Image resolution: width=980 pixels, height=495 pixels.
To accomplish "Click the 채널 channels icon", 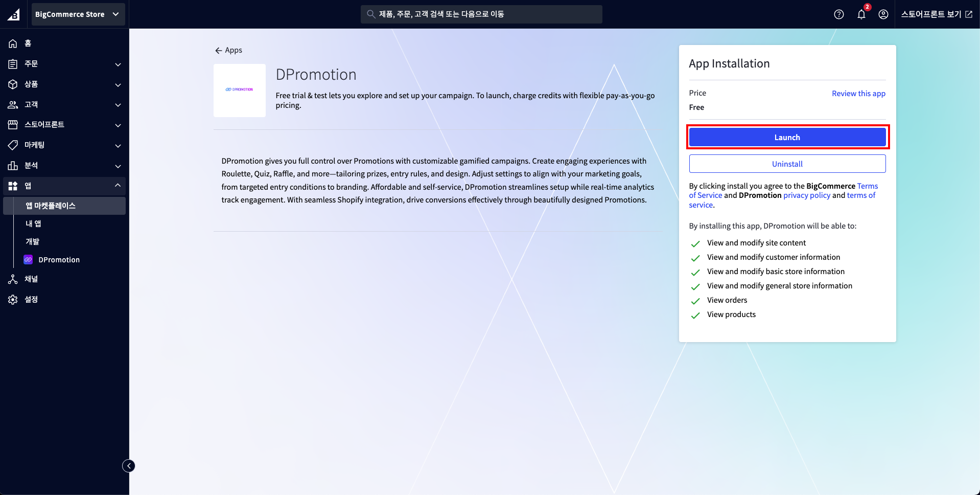I will [x=13, y=279].
